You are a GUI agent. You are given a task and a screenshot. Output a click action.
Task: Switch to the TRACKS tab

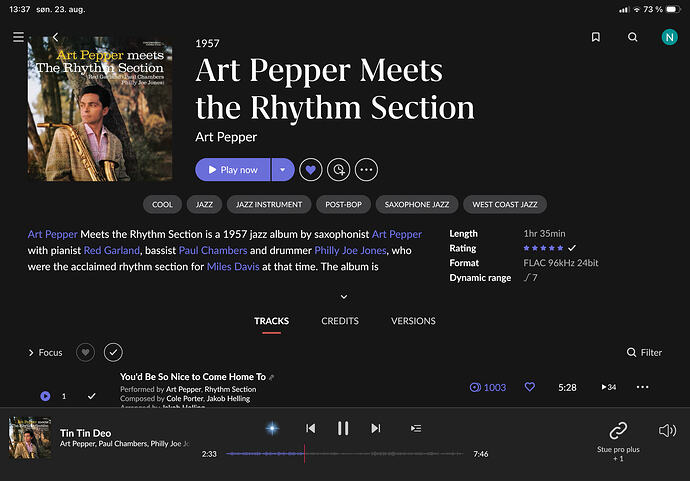[x=272, y=321]
